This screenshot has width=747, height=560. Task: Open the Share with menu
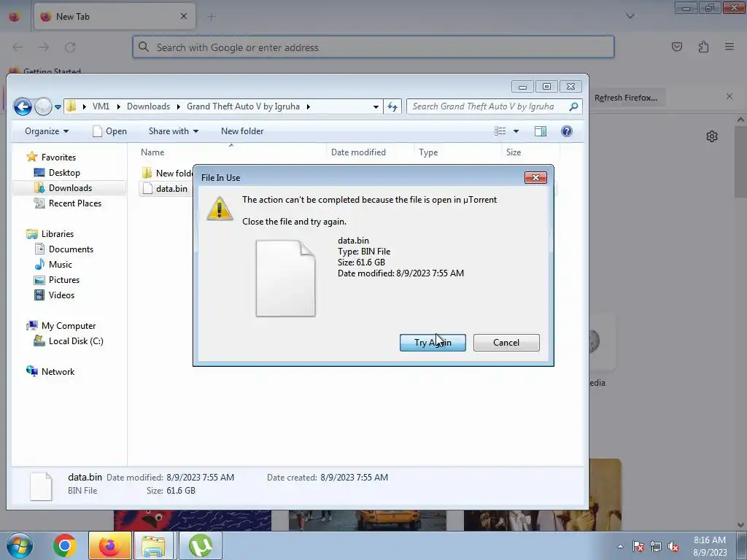coord(174,131)
